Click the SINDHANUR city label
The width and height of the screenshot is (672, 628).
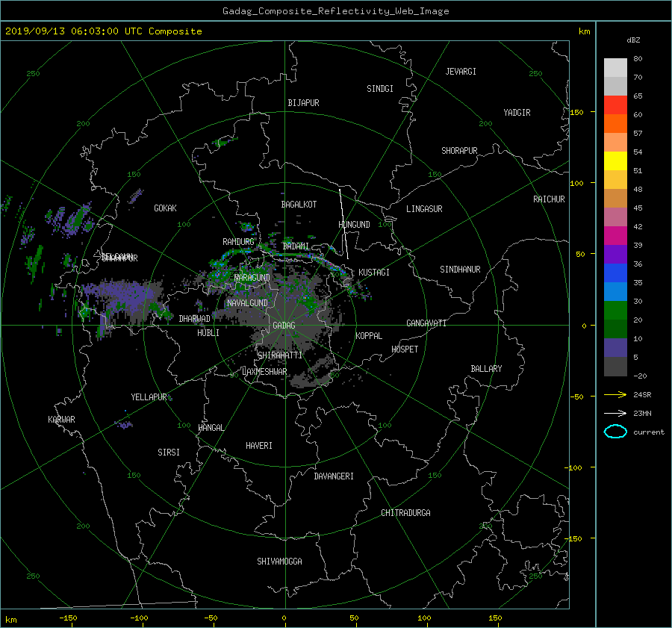[x=460, y=270]
